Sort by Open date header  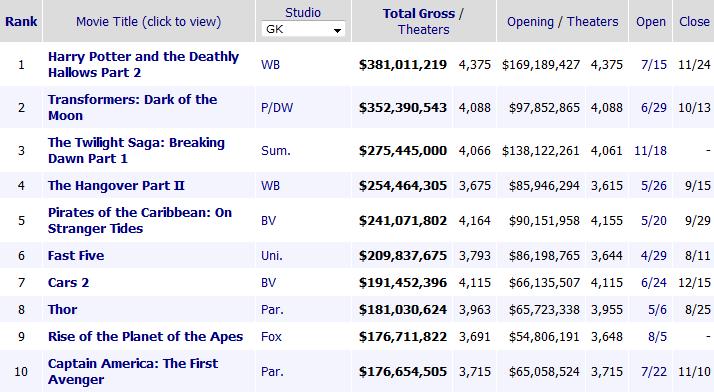[651, 21]
